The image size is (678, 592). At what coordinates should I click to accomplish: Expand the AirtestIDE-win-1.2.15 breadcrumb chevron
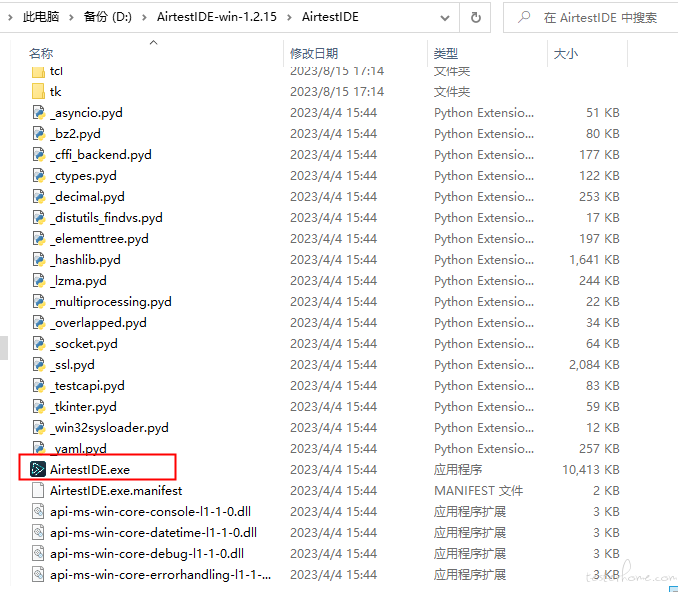pyautogui.click(x=289, y=17)
